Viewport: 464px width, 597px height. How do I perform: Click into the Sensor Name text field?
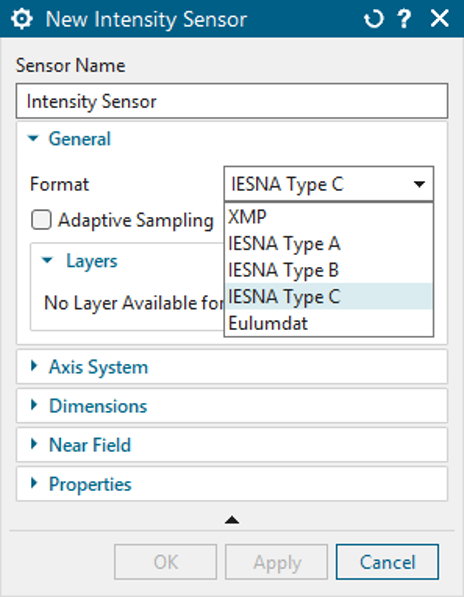(232, 101)
